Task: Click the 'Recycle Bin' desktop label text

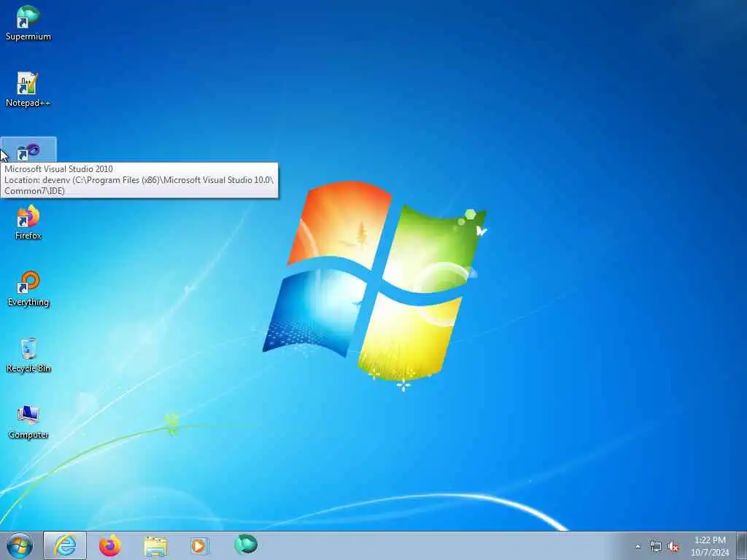Action: 28,368
